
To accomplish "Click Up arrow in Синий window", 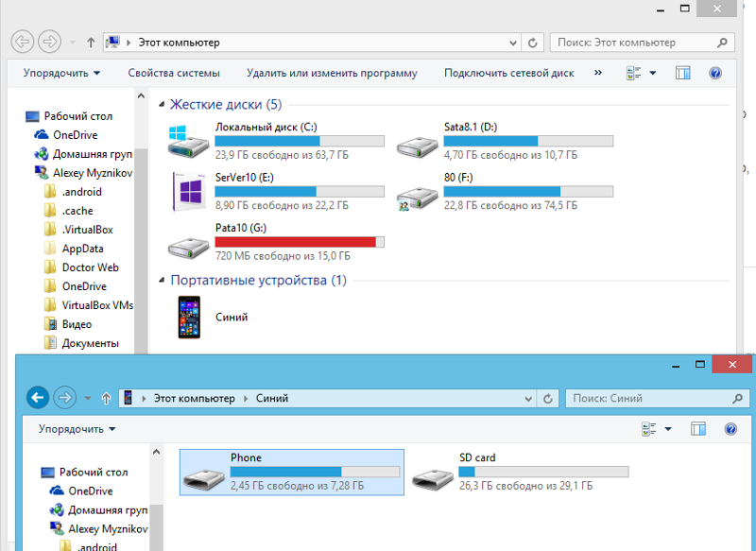I will 106,398.
